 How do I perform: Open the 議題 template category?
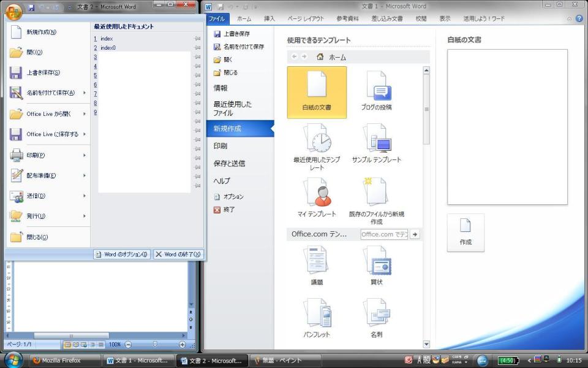pos(317,266)
